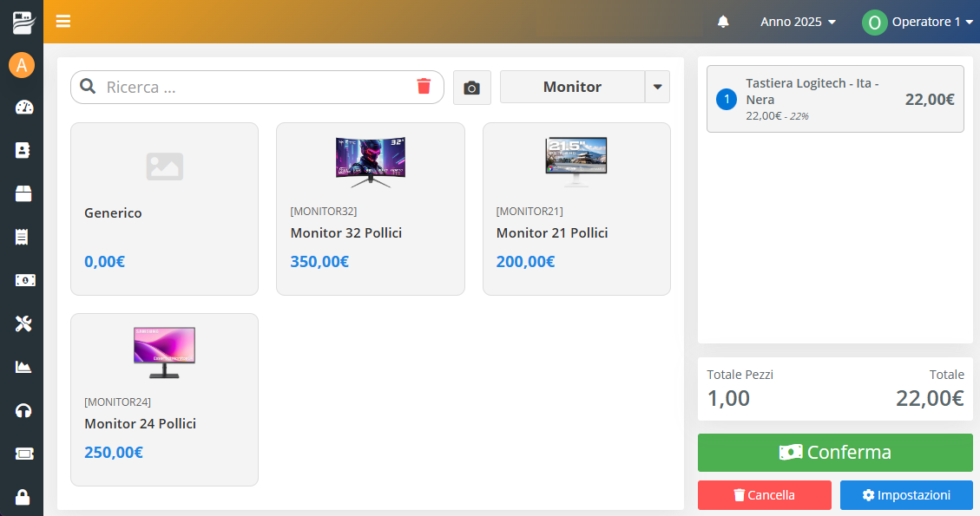Viewport: 980px width, 516px height.
Task: Click the Totale Pezzi value 1,00
Action: (x=728, y=398)
